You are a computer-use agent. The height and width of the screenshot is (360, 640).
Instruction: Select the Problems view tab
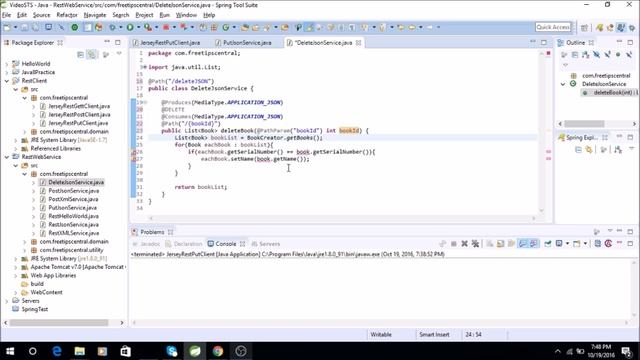152,232
